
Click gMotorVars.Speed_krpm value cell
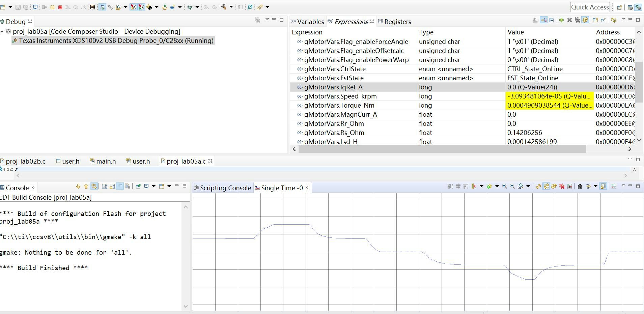click(549, 96)
